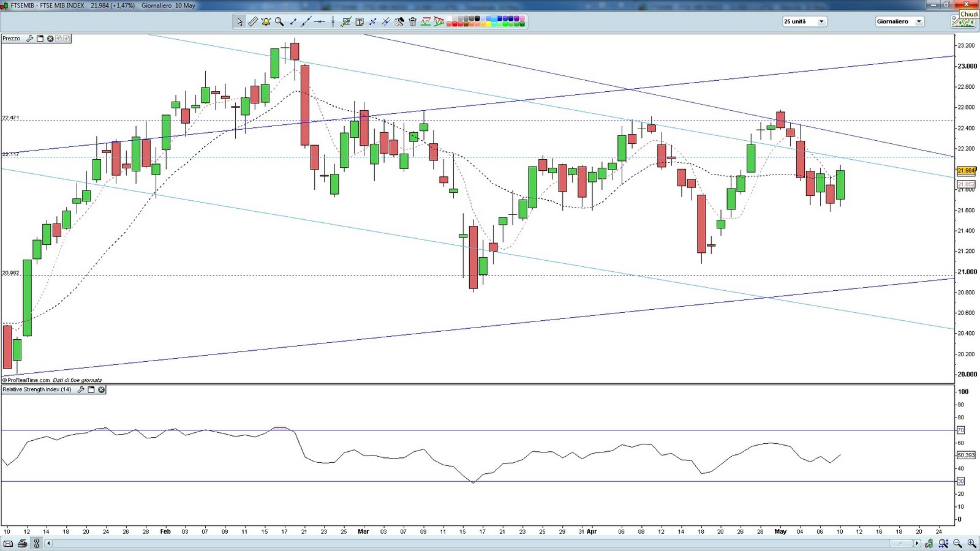This screenshot has width=980, height=551.
Task: Click the Relative Strength Index window icon
Action: [x=91, y=389]
